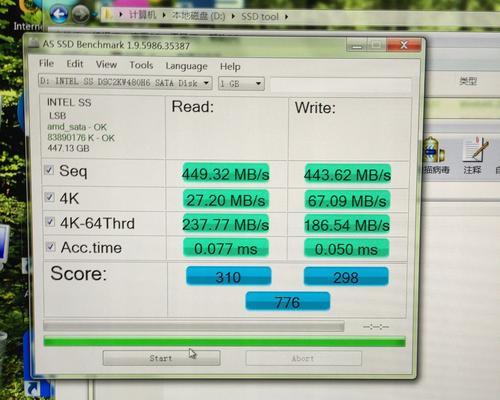
Task: Click the Seq write result 443.62 MB/s
Action: 347,174
